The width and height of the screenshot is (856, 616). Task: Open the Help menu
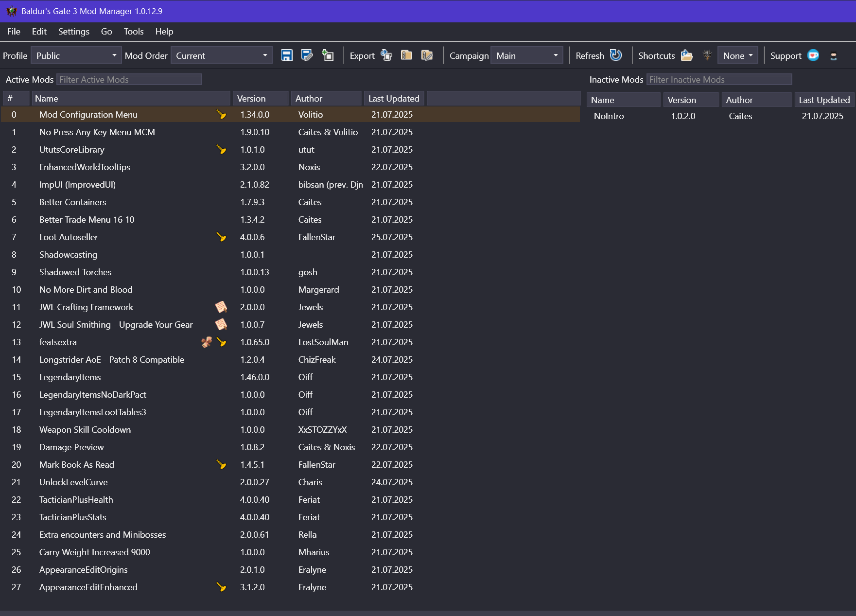click(164, 32)
